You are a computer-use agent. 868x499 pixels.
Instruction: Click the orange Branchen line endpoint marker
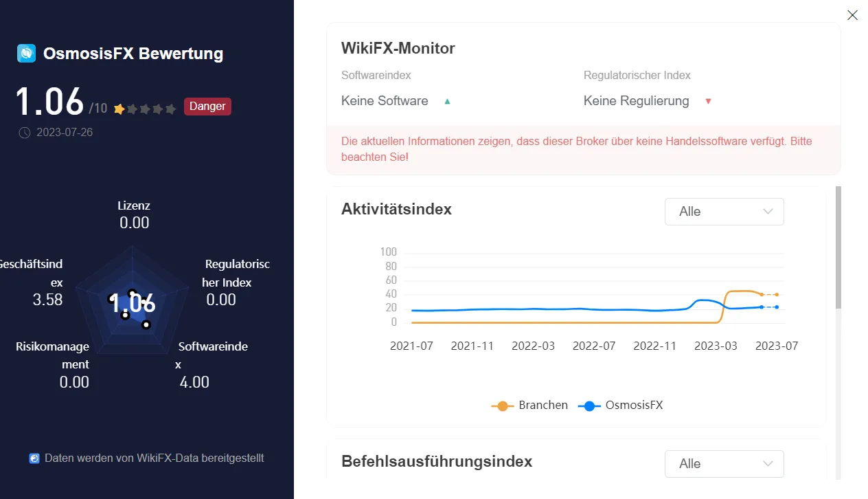[777, 294]
